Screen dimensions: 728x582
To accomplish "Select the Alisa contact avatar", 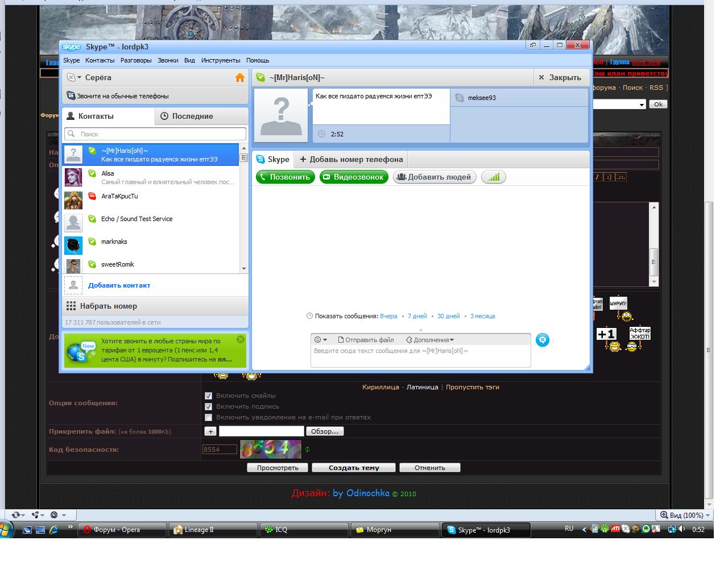I will 73,177.
